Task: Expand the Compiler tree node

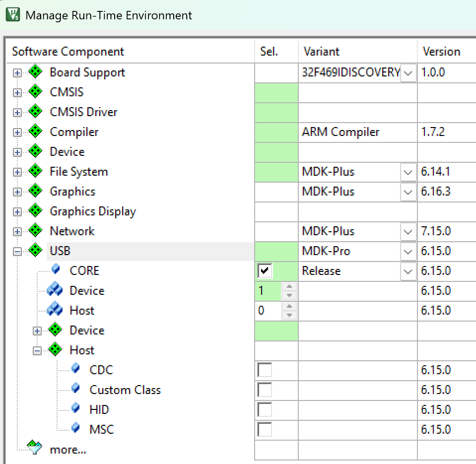Action: click(x=17, y=133)
